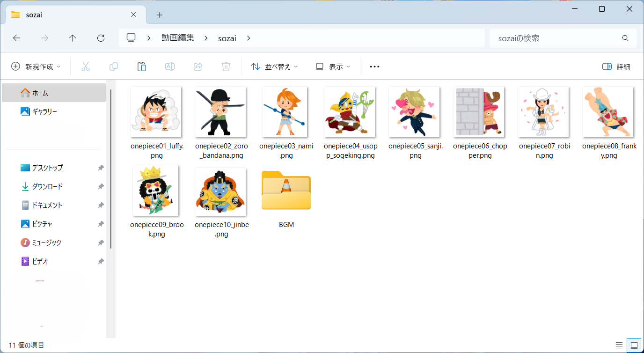Switch to details list view icon in status bar
Image resolution: width=644 pixels, height=353 pixels.
coord(619,346)
